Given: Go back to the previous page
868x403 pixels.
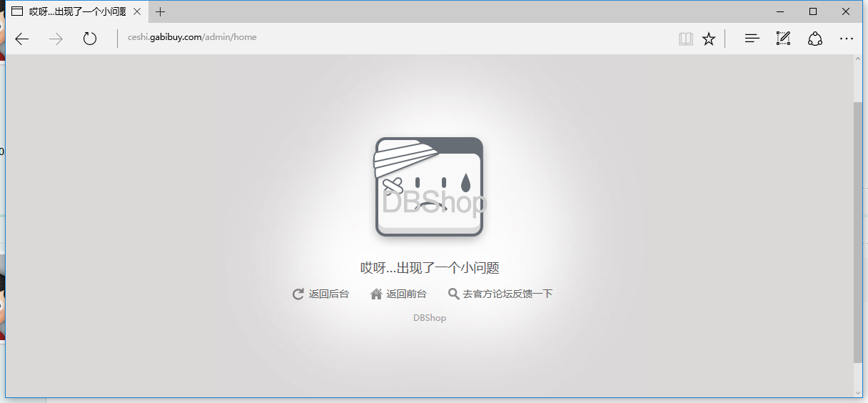Looking at the screenshot, I should point(22,39).
